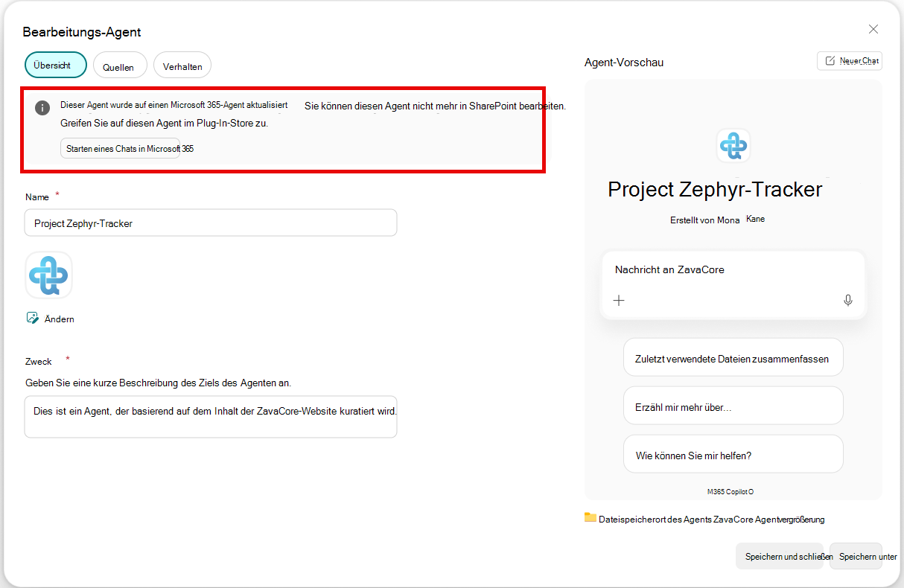This screenshot has height=588, width=904.
Task: Focus the Zweck description text area
Action: point(211,417)
